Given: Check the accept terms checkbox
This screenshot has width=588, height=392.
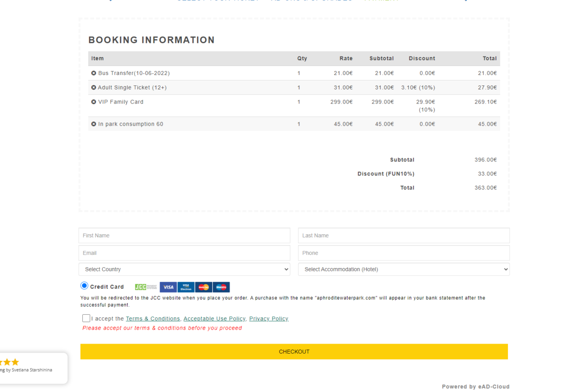Looking at the screenshot, I should click(86, 318).
